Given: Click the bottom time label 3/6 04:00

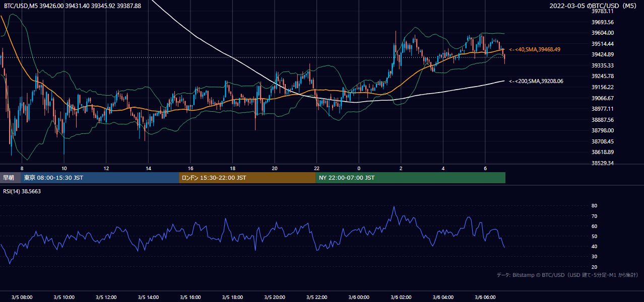Looking at the screenshot, I should 443,297.
